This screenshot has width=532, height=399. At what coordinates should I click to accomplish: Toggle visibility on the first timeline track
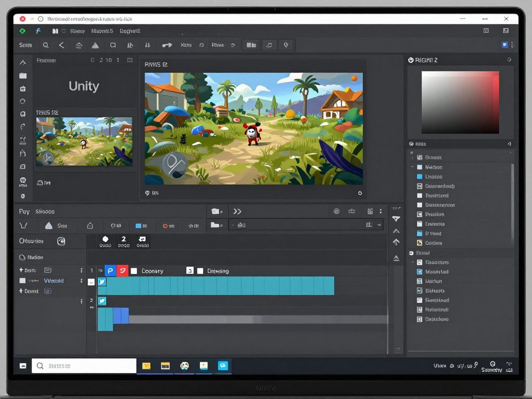(102, 281)
